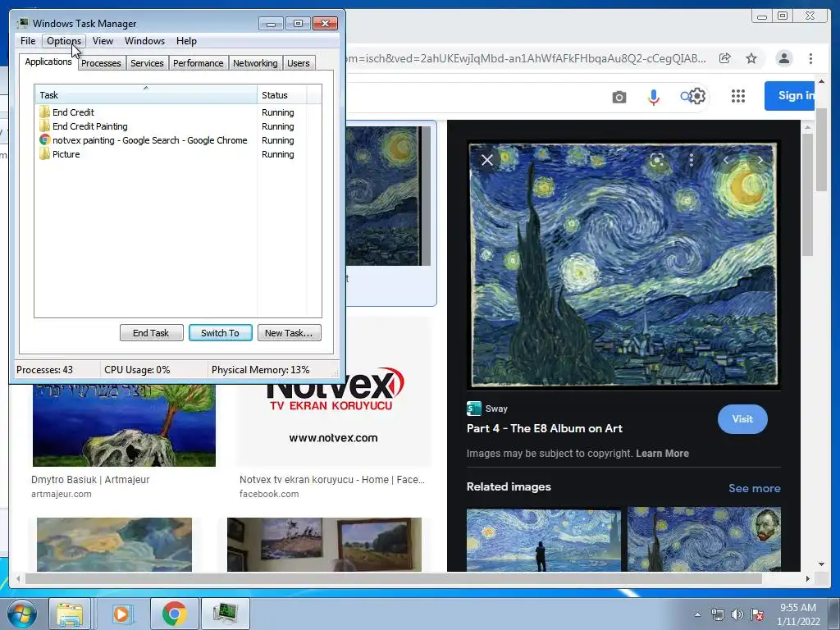This screenshot has height=630, width=840.
Task: Open Google quick settings gear icon
Action: pyautogui.click(x=696, y=96)
